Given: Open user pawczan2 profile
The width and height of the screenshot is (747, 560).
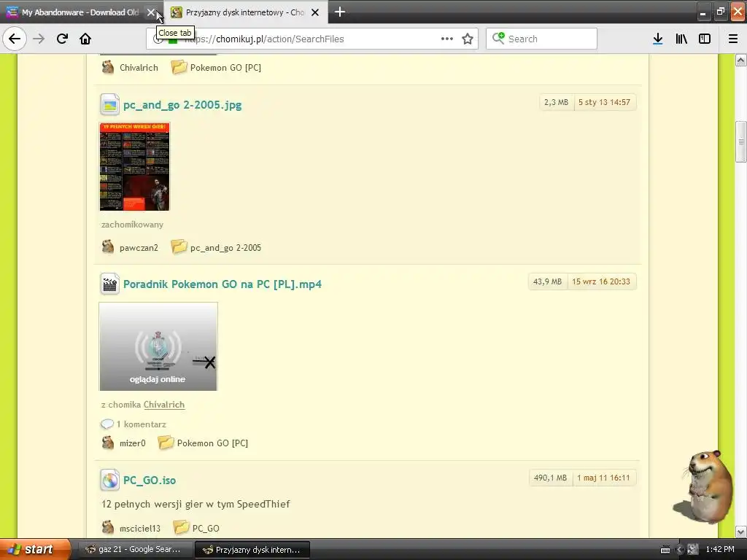Looking at the screenshot, I should 139,248.
